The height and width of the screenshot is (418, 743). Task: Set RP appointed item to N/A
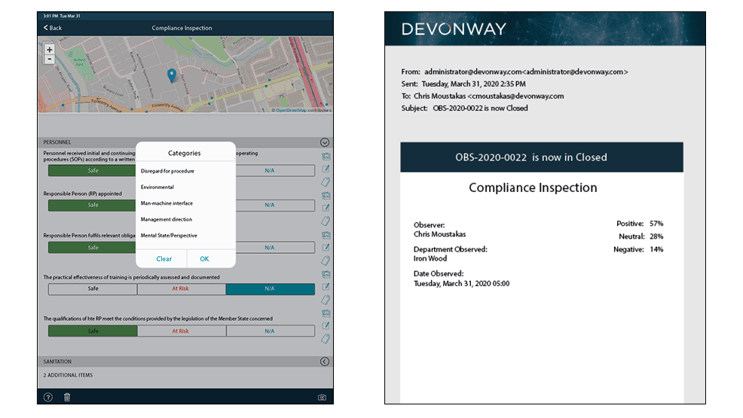(275, 205)
